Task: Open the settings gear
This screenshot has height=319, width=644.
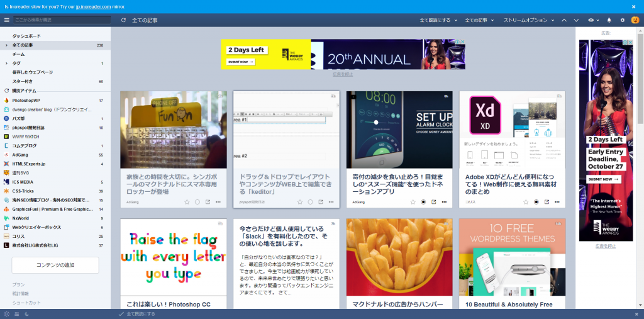Action: 622,20
